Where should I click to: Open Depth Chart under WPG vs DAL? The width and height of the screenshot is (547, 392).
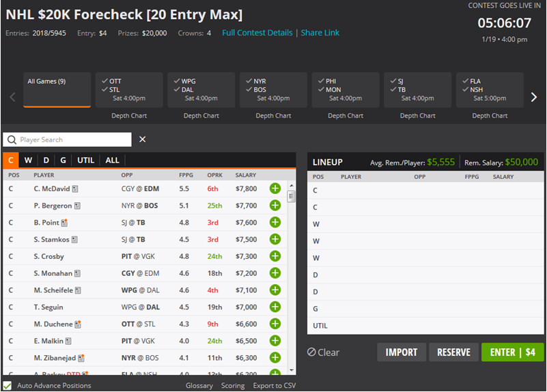coord(201,115)
